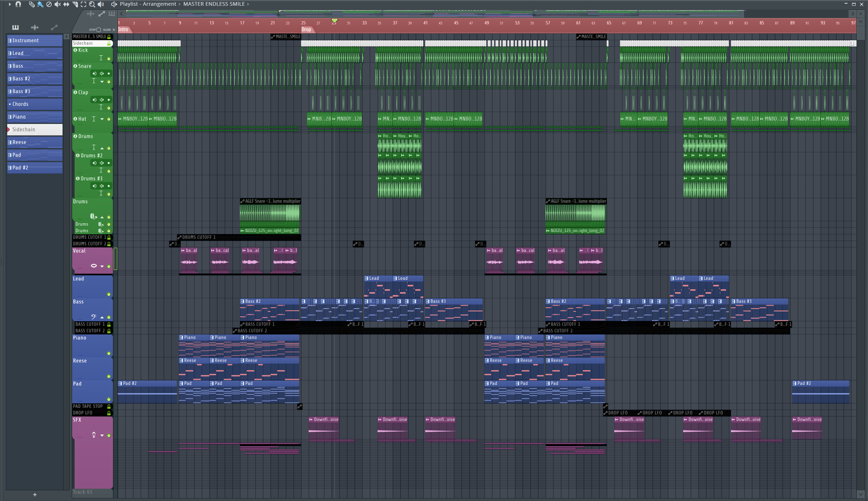Mute the Hat track

[109, 119]
